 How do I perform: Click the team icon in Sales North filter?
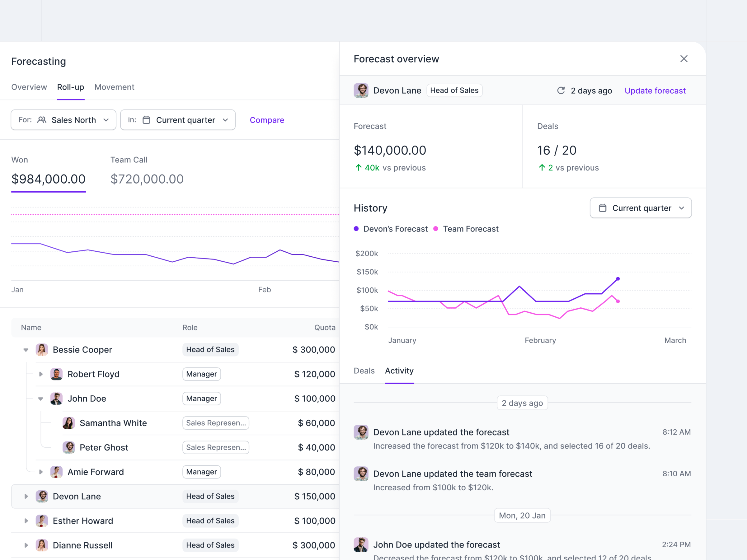[x=42, y=120]
